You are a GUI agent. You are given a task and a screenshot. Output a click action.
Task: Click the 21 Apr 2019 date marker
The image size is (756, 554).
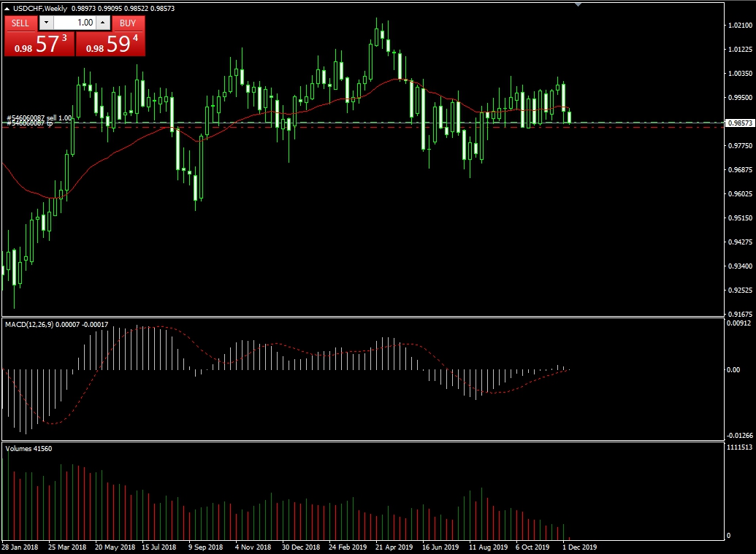tap(393, 547)
